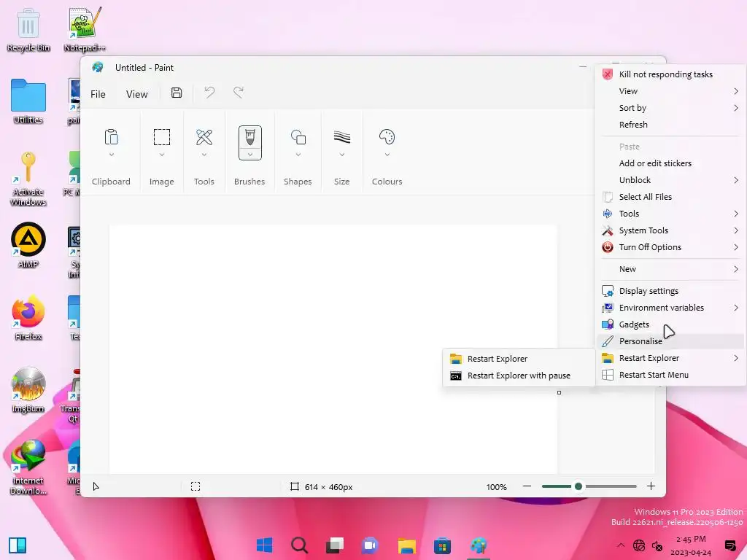The image size is (747, 560).
Task: Click the 100% zoom level text
Action: 496,486
